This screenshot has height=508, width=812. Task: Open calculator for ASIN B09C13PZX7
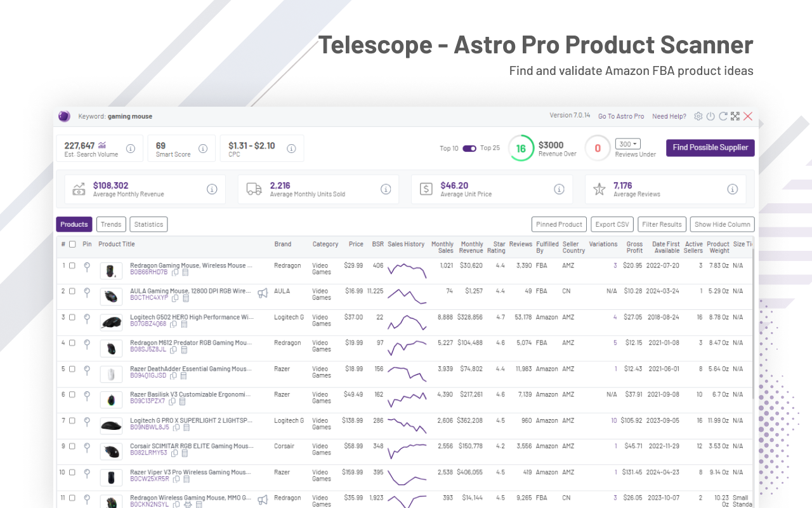(182, 401)
